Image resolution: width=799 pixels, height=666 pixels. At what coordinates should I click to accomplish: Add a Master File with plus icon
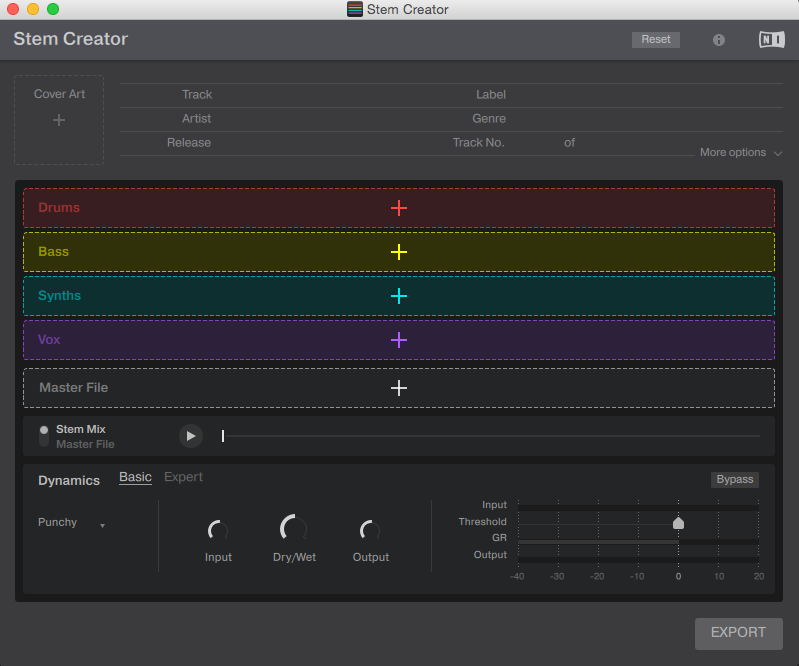tap(398, 388)
